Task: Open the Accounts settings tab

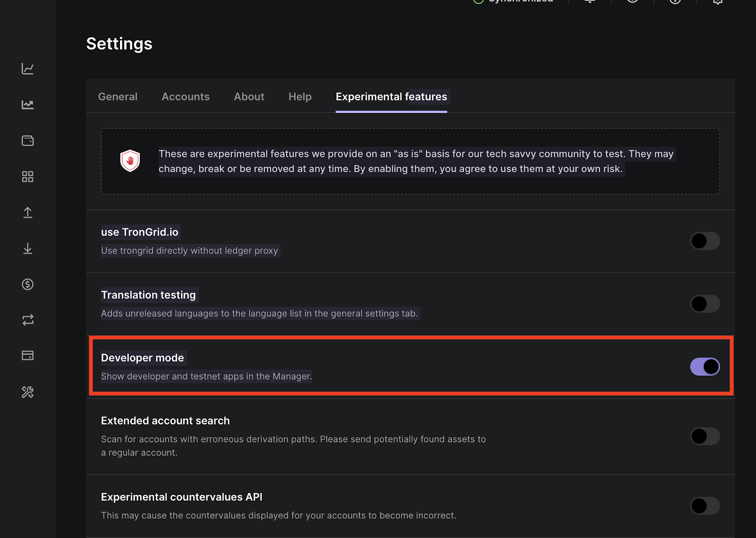Action: point(185,96)
